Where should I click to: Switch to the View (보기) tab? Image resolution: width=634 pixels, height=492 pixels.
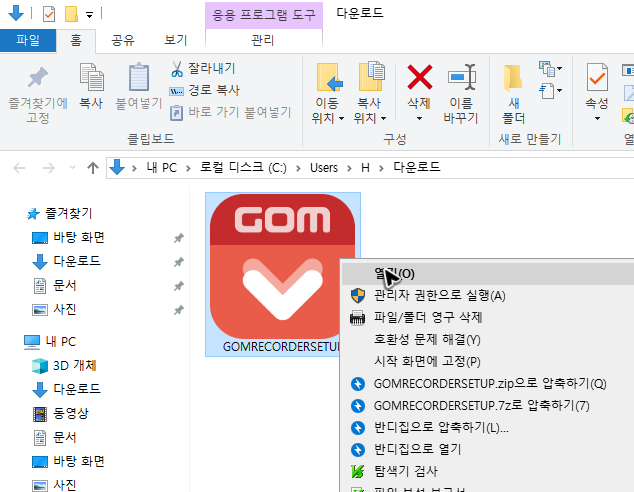point(176,40)
